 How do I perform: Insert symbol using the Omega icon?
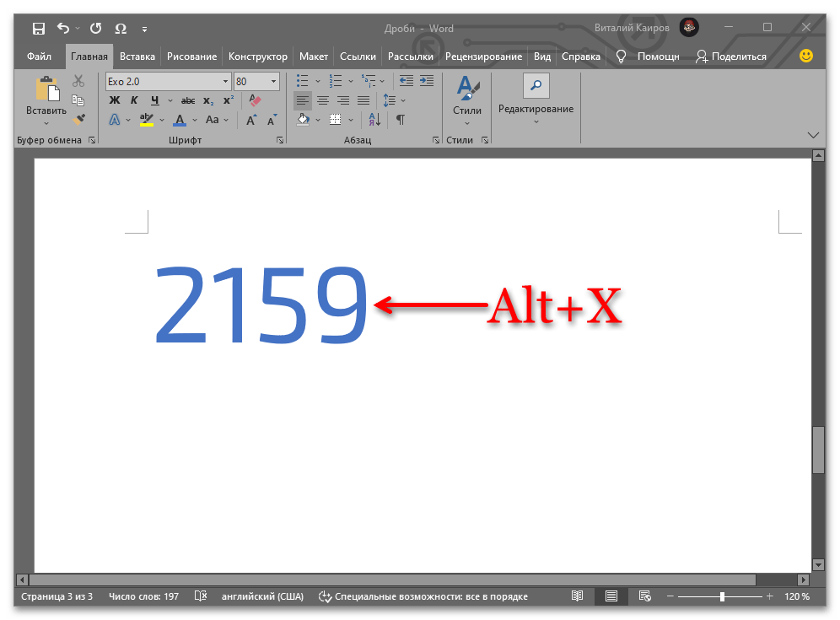121,29
